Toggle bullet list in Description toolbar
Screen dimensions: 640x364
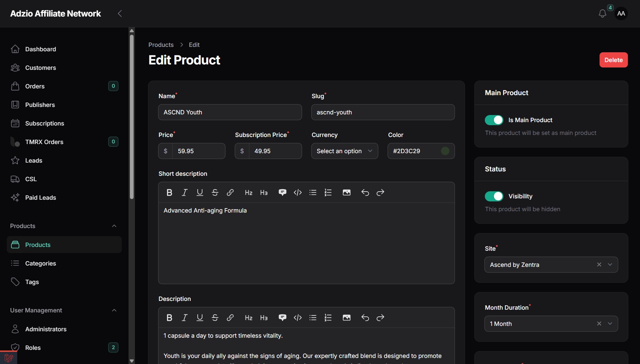[x=313, y=318]
